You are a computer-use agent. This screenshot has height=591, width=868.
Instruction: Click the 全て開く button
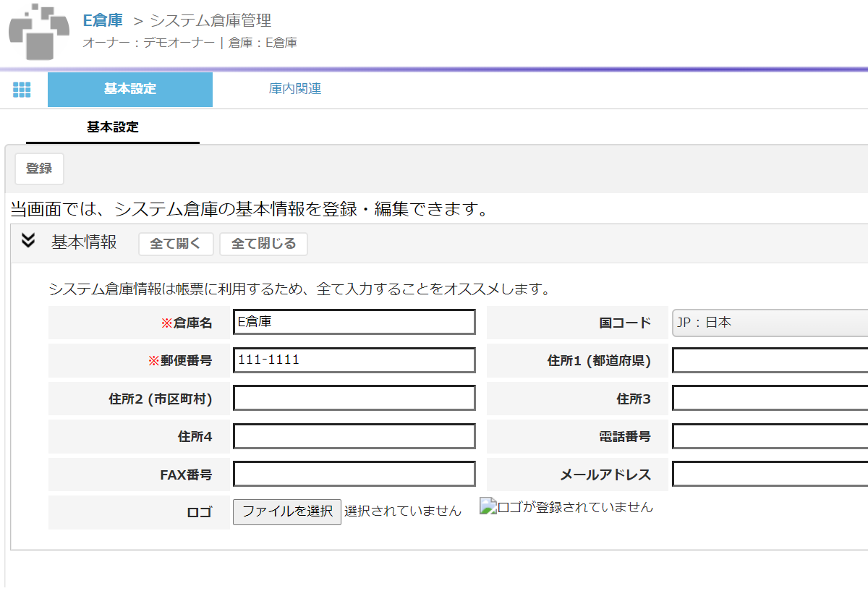(x=176, y=244)
